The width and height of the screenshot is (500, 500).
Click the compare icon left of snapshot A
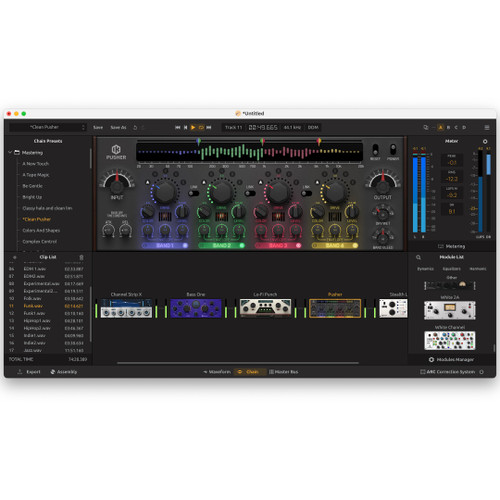click(426, 127)
